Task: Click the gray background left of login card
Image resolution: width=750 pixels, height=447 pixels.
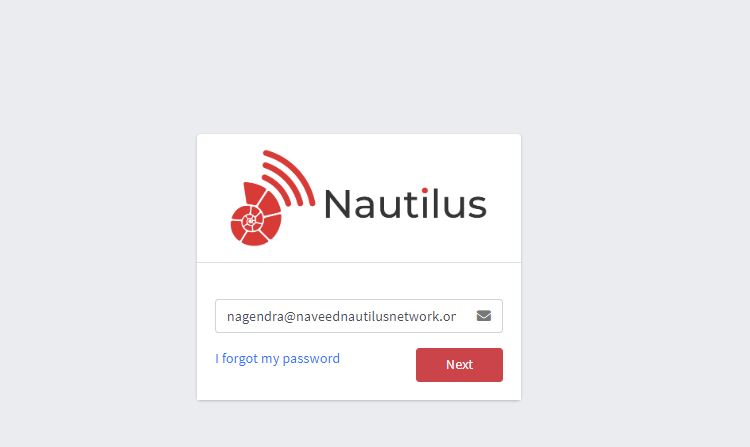Action: click(x=98, y=268)
